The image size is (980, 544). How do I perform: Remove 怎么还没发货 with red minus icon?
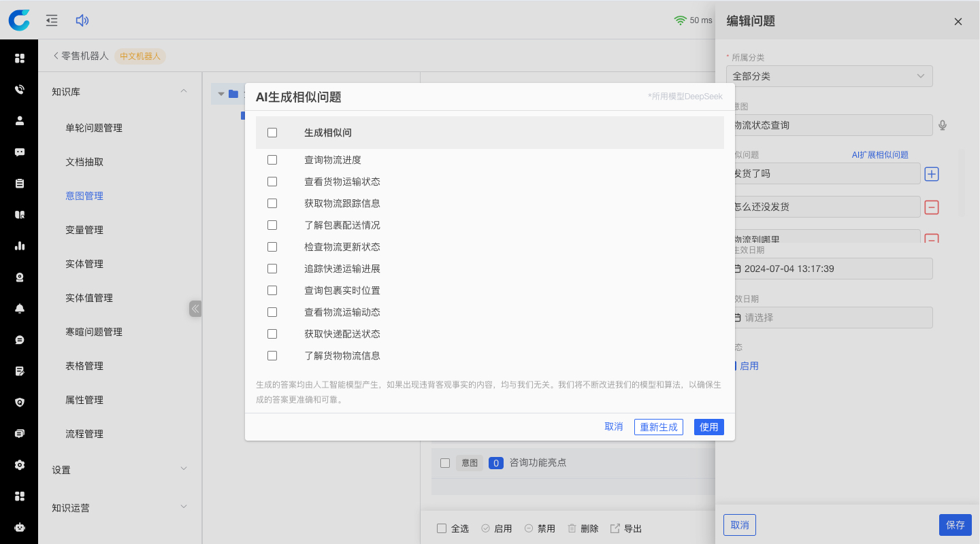932,207
